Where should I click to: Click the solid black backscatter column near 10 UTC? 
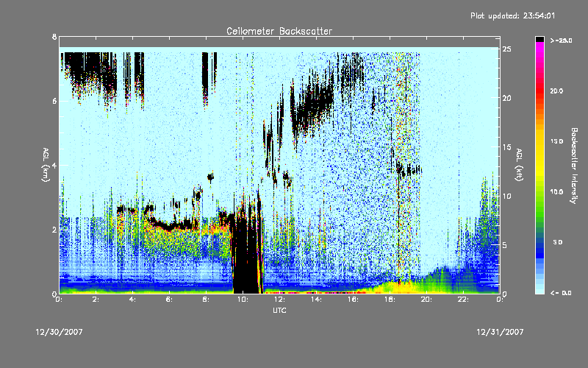click(246, 255)
